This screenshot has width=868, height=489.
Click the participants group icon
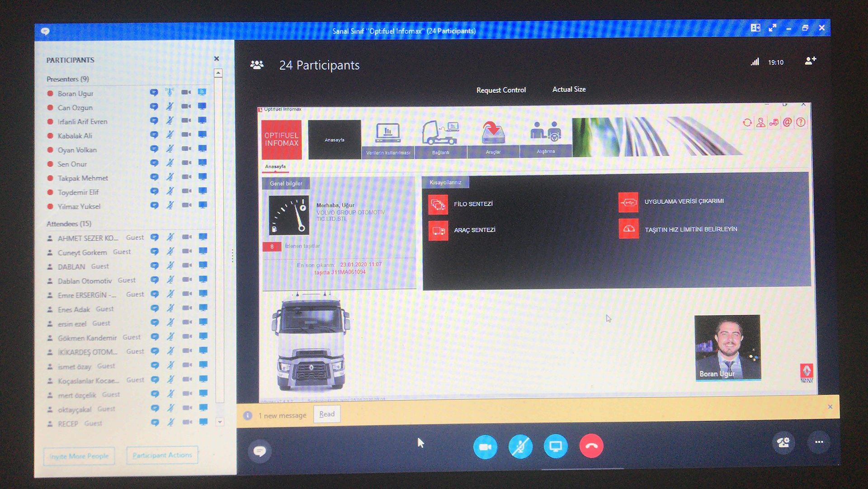coord(257,65)
